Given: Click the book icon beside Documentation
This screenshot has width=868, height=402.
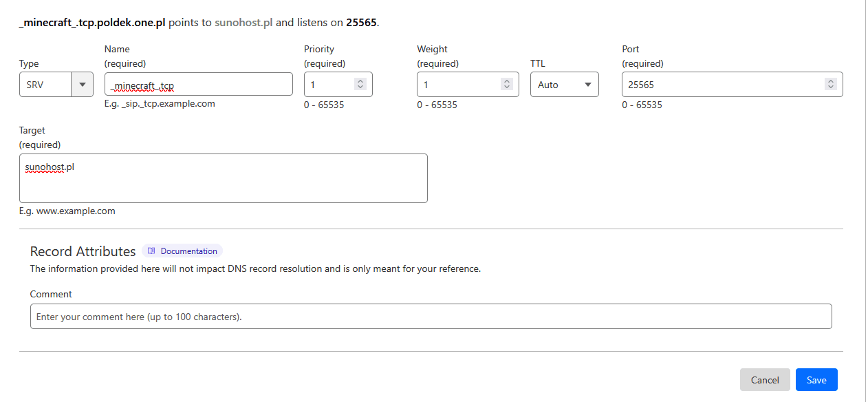Looking at the screenshot, I should click(152, 251).
